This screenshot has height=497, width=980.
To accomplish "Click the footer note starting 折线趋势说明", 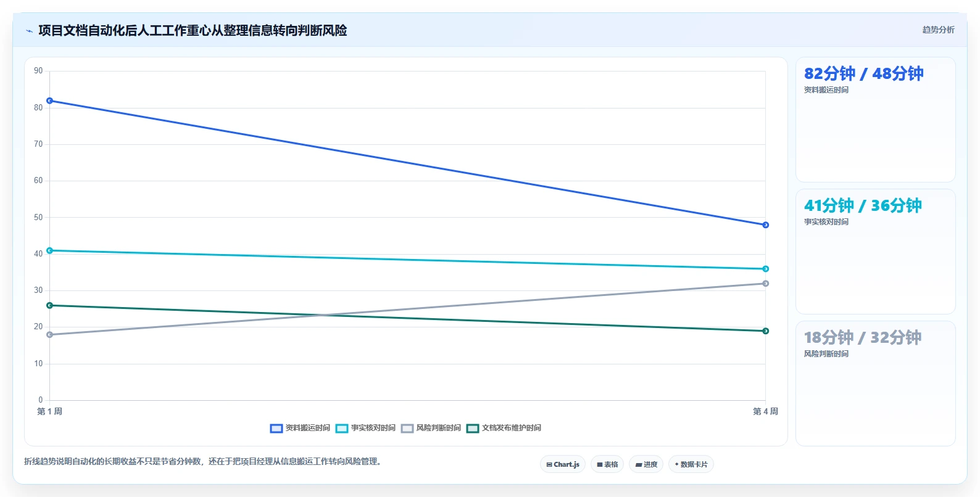I will click(x=204, y=461).
